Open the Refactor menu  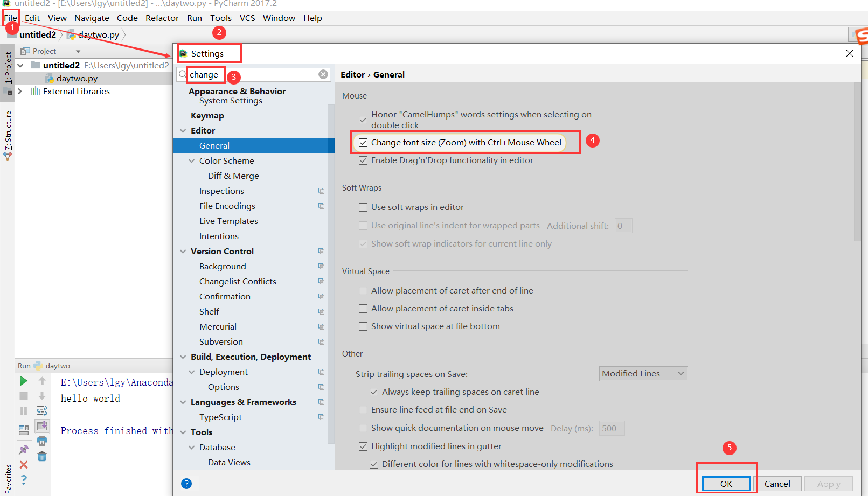[162, 18]
